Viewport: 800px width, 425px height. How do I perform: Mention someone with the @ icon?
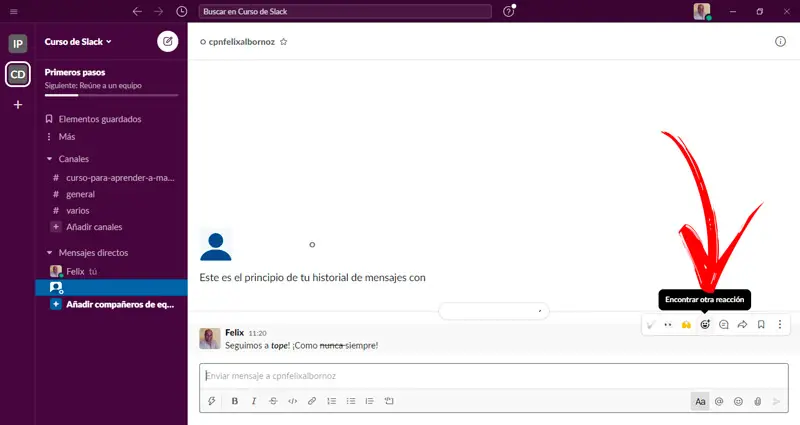coord(719,402)
